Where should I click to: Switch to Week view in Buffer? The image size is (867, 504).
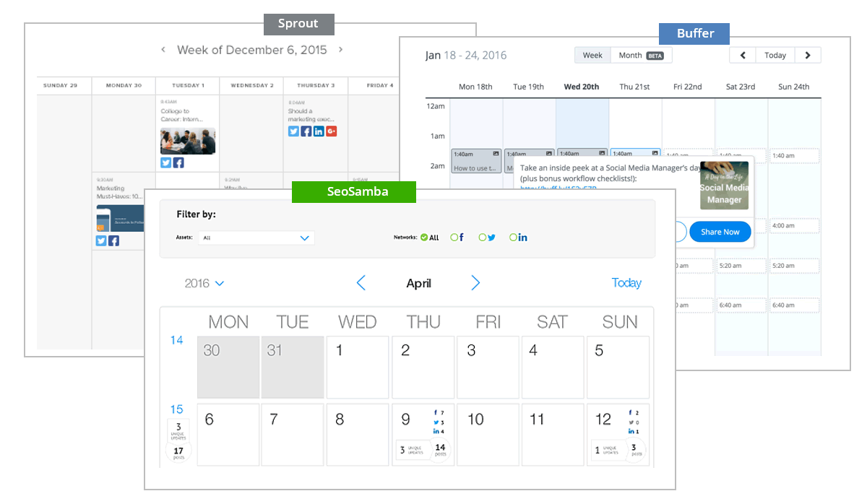592,55
